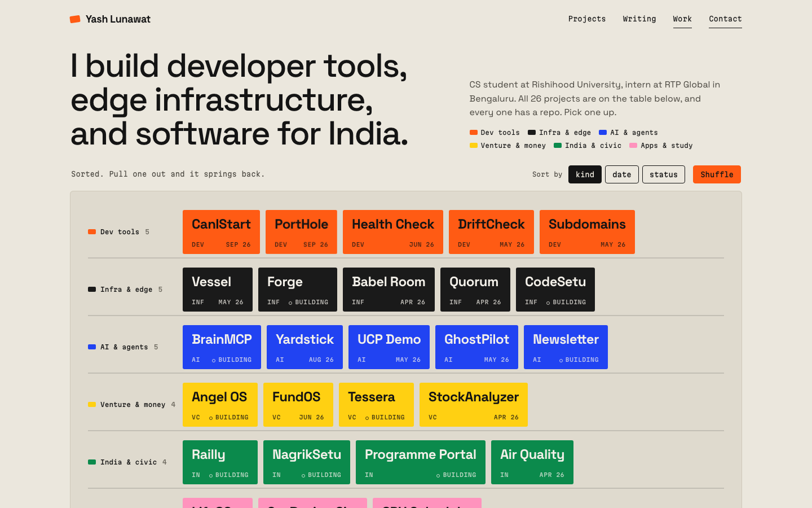Open the Quorum project card
Viewport: 812px width, 508px height.
(x=475, y=290)
